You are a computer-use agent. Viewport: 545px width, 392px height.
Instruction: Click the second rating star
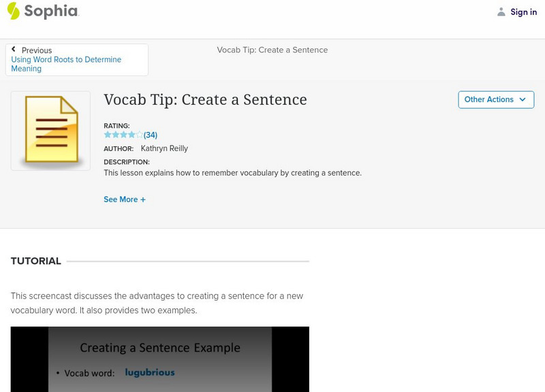(115, 135)
